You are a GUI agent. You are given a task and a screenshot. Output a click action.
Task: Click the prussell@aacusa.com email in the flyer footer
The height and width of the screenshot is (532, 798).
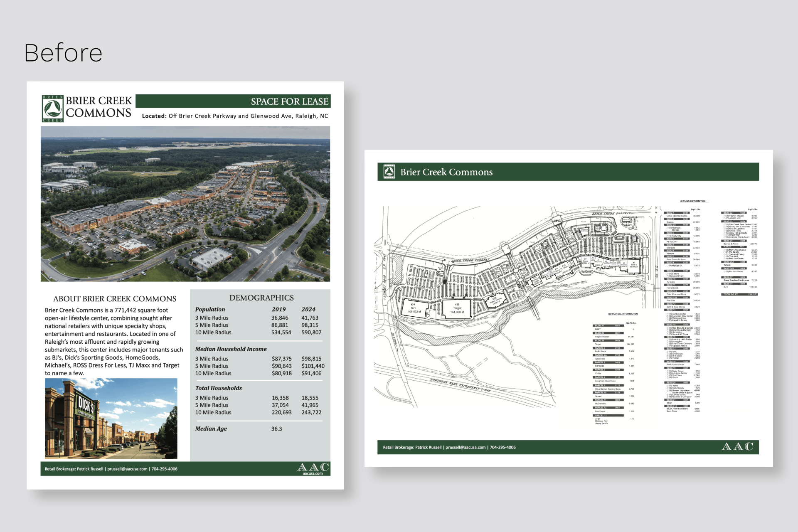click(127, 469)
